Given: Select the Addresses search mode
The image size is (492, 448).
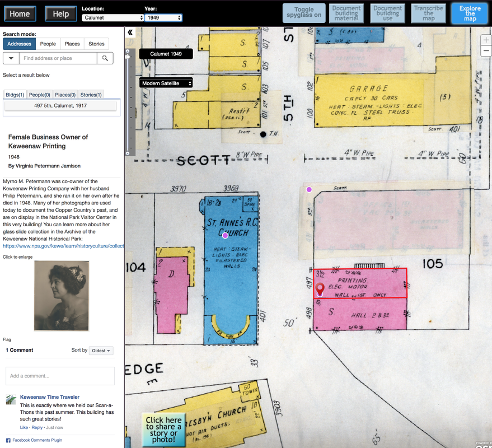Looking at the screenshot, I should click(x=20, y=44).
